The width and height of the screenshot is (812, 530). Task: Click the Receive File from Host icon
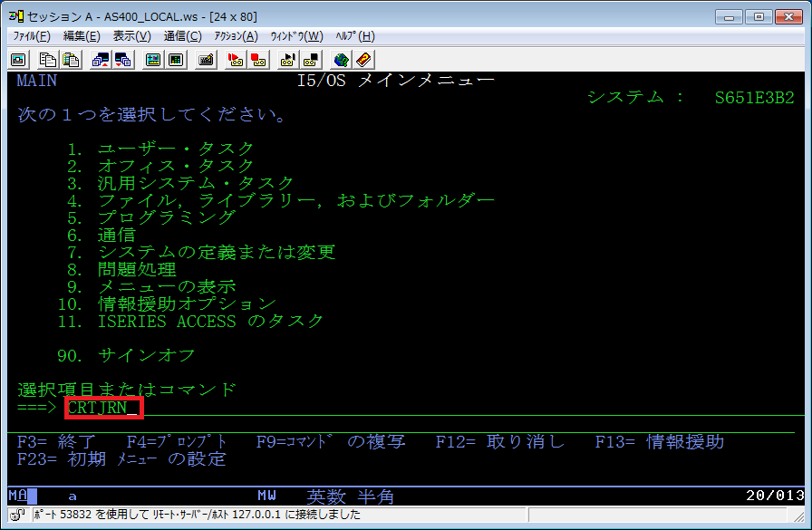122,60
